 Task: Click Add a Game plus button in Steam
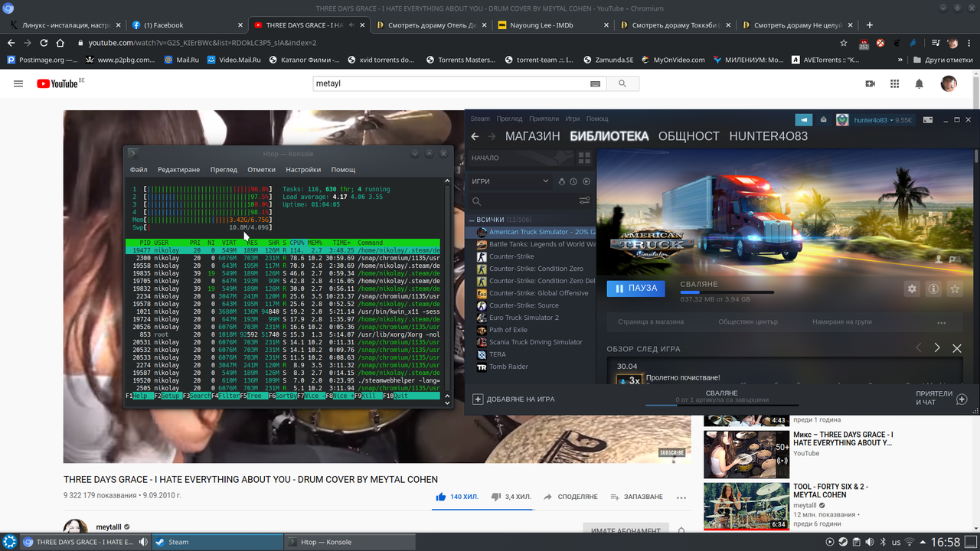click(478, 399)
